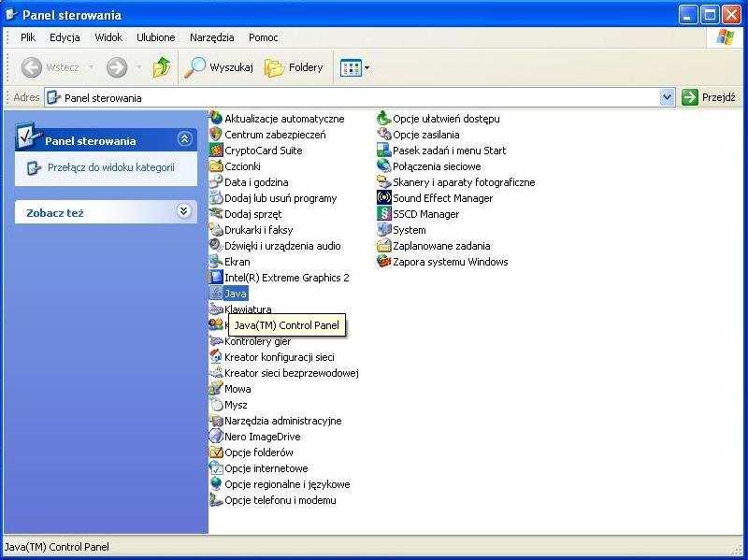The width and height of the screenshot is (748, 560).
Task: Select the CryptoCard Suite icon
Action: (x=216, y=151)
